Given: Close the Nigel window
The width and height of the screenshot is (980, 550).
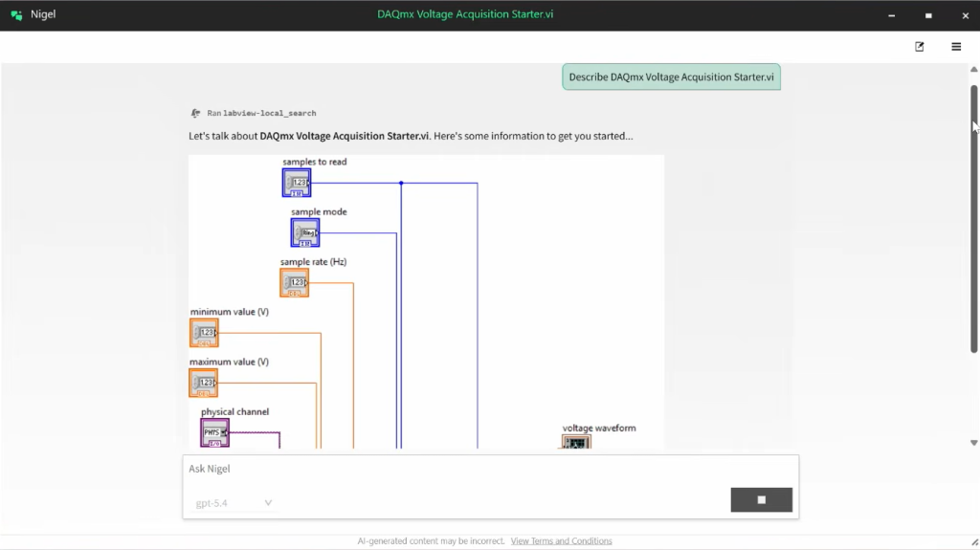Looking at the screenshot, I should (x=965, y=15).
